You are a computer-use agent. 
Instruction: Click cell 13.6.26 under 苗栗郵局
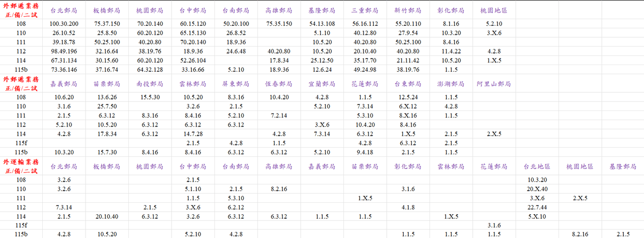click(x=107, y=97)
